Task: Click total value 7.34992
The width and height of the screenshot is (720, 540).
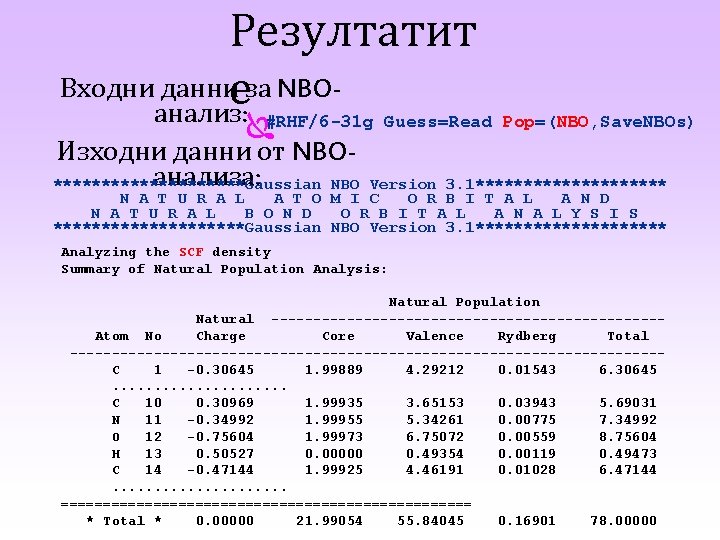Action: (628, 420)
